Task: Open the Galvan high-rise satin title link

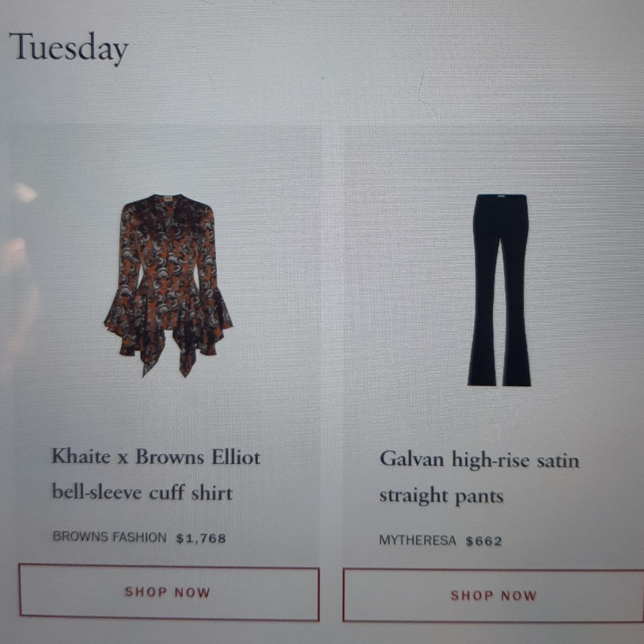Action: pyautogui.click(x=479, y=459)
